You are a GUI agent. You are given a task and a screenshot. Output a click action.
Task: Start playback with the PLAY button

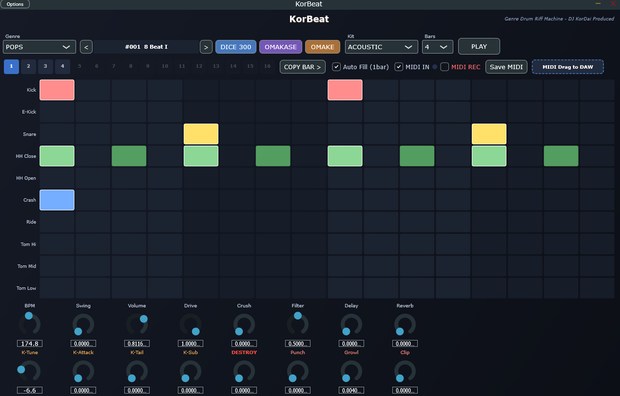[x=479, y=47]
